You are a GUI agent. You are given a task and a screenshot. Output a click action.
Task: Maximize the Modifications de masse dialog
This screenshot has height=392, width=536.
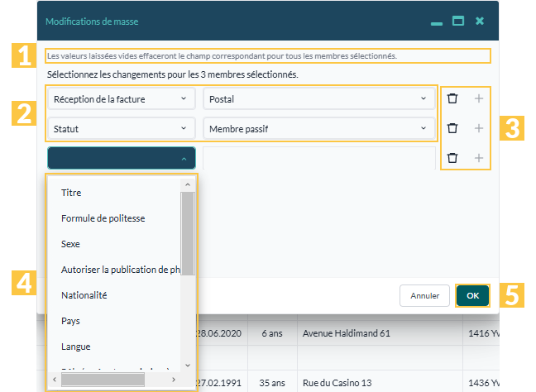[x=458, y=21]
